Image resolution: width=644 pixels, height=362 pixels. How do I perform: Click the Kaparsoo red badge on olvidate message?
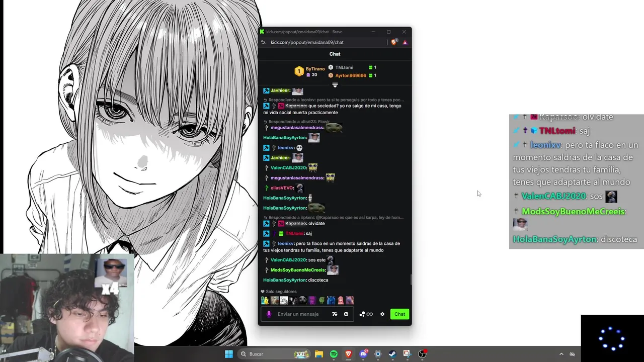pos(281,223)
